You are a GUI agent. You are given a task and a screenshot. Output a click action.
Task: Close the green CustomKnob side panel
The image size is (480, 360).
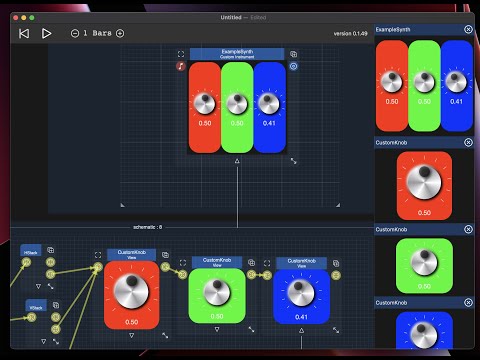click(x=468, y=229)
